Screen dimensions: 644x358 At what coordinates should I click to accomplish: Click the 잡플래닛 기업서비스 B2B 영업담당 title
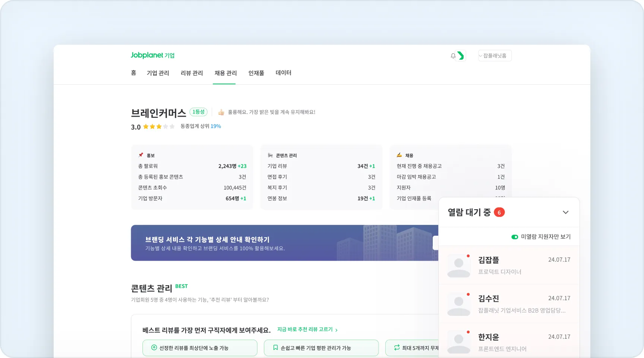[x=522, y=311]
